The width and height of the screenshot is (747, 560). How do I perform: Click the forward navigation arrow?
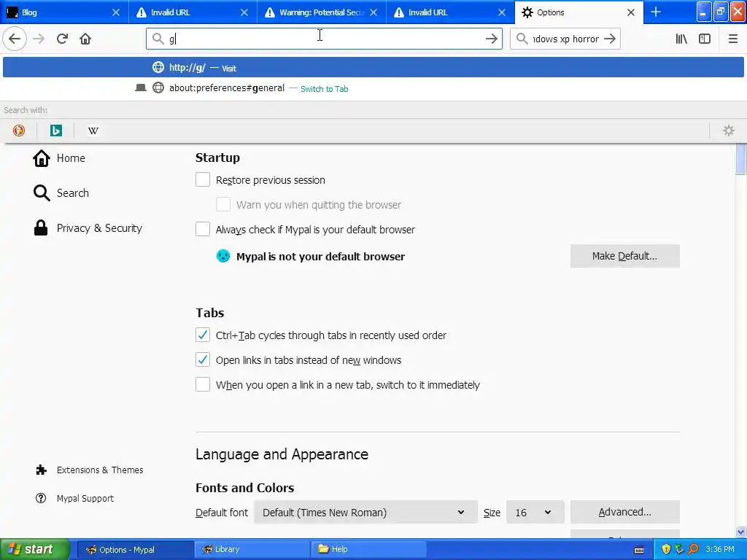pos(39,39)
